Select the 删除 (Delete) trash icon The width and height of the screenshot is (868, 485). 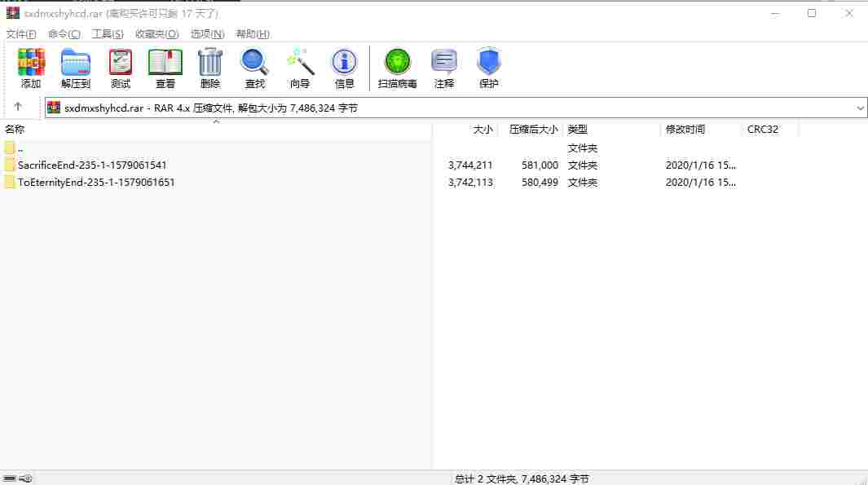(209, 68)
